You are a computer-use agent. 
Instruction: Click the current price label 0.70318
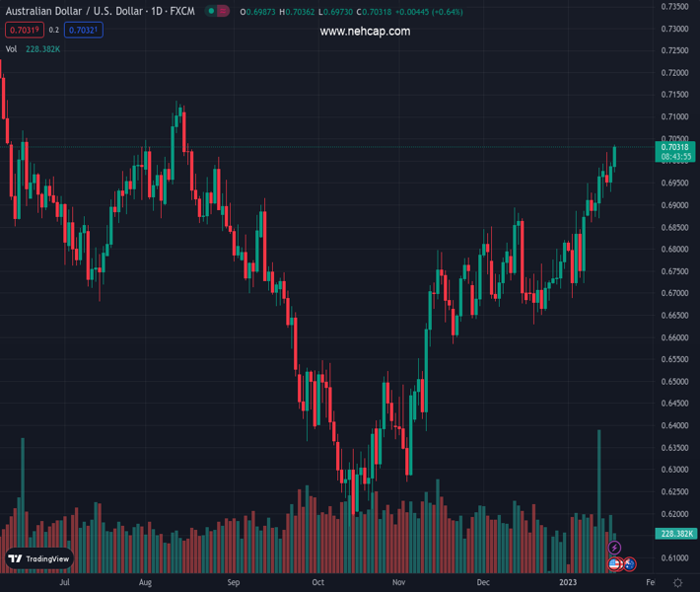(x=675, y=147)
